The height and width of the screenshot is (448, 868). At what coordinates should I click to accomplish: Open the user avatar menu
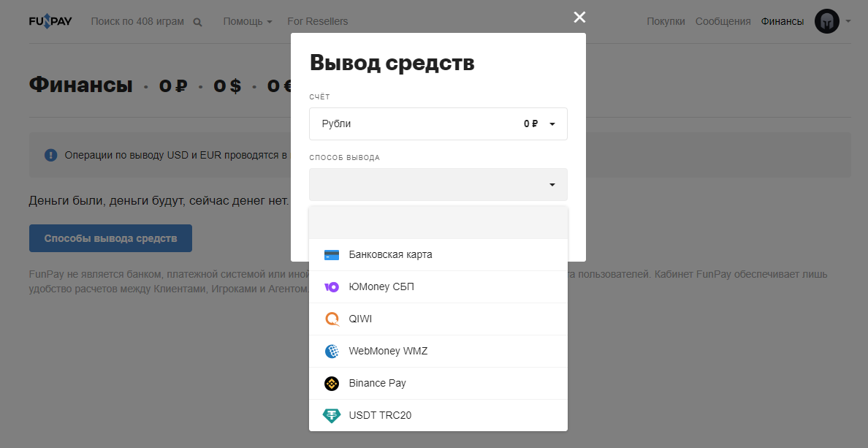(826, 21)
